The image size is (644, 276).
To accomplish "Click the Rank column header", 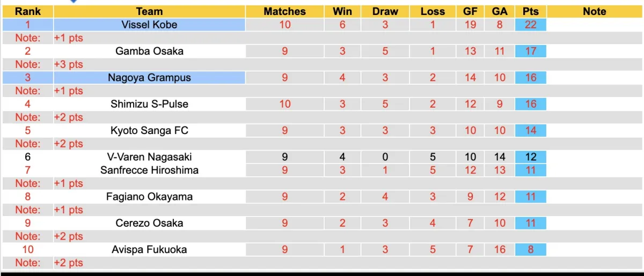I will [28, 11].
